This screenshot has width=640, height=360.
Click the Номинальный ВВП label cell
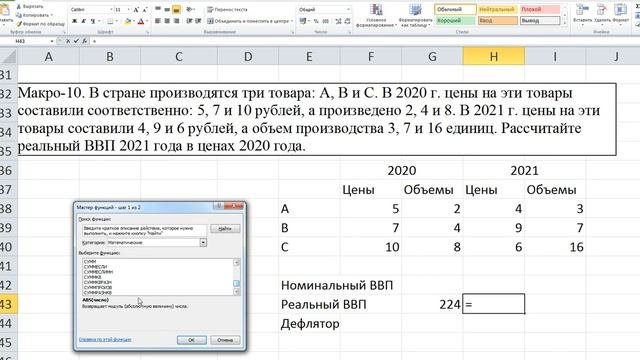[x=337, y=285]
